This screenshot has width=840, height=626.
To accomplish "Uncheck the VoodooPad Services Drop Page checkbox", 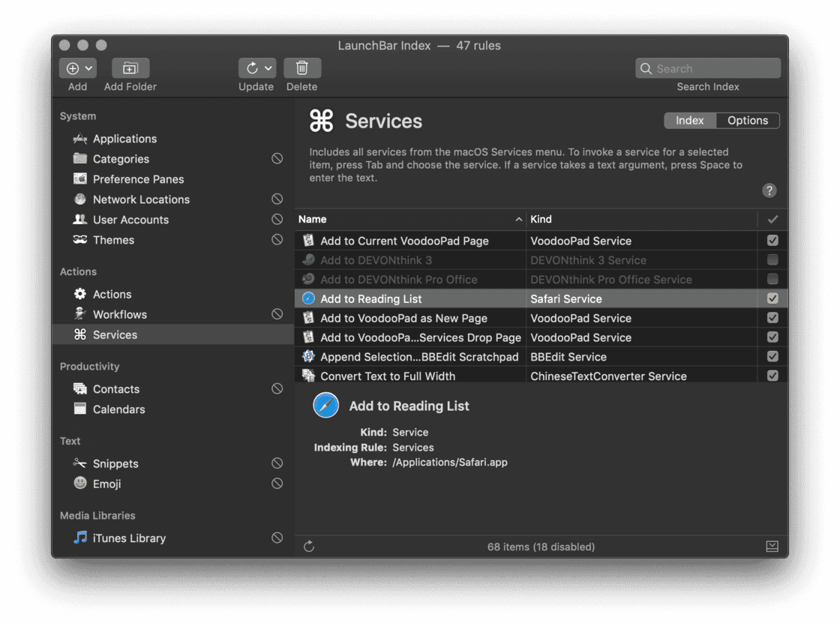I will [772, 337].
